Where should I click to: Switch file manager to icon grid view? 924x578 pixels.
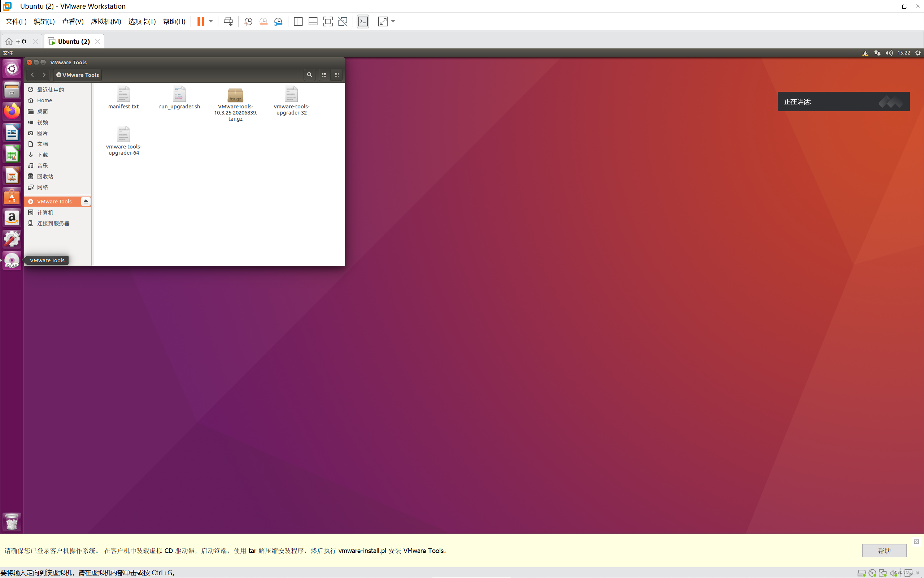click(336, 75)
